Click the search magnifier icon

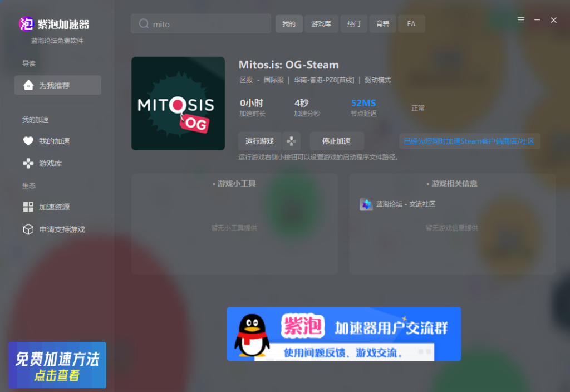click(x=144, y=24)
